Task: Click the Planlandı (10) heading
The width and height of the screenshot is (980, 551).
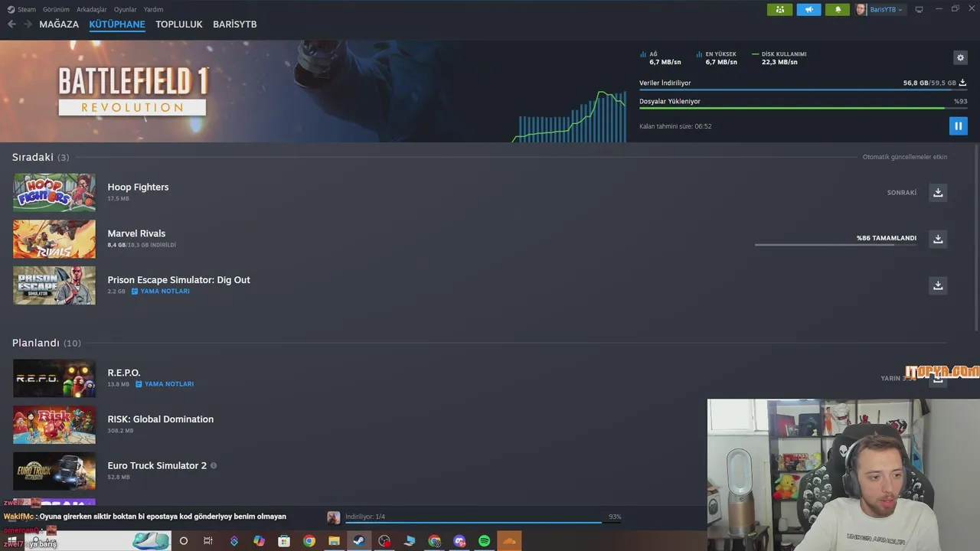Action: (x=47, y=343)
